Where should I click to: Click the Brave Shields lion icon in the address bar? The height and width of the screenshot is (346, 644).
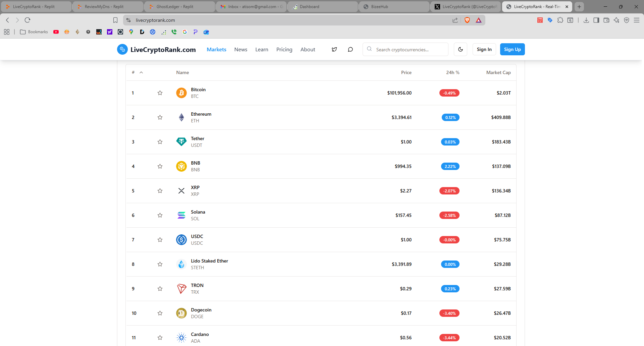[x=468, y=20]
